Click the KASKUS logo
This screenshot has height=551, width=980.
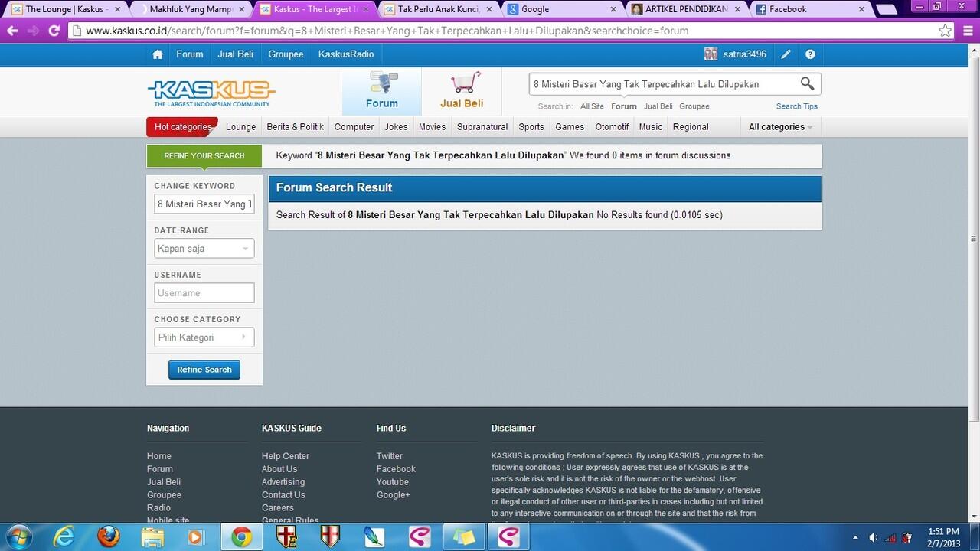211,93
